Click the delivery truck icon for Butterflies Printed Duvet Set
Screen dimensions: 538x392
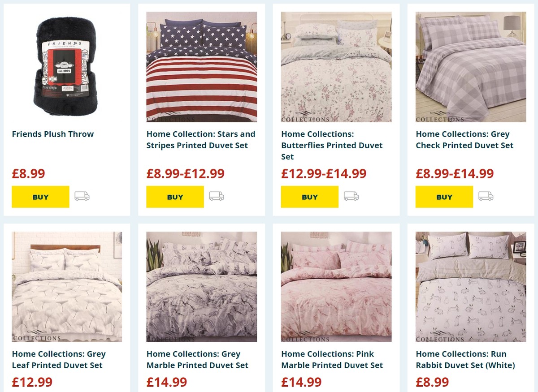[351, 196]
